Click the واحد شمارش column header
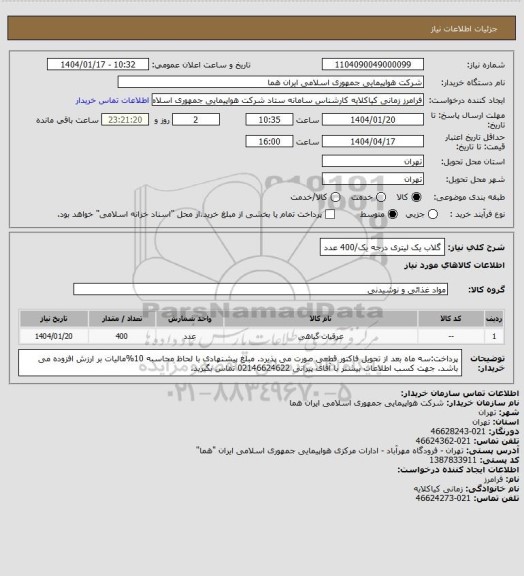This screenshot has height=576, width=524. point(190,318)
